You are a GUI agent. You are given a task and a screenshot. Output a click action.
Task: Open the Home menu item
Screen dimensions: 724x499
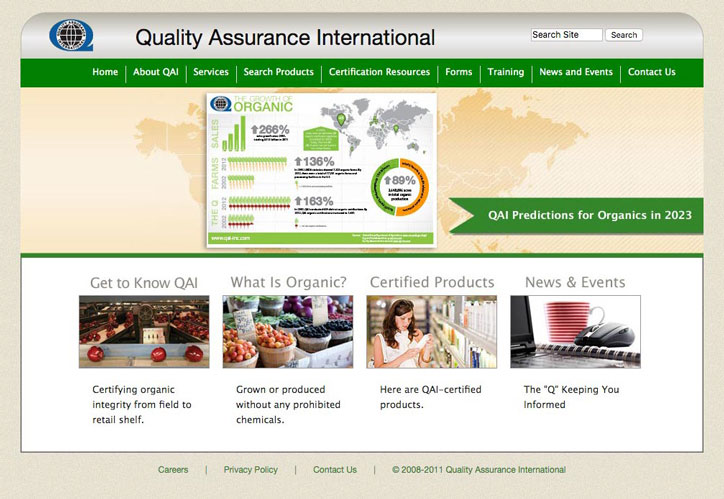(105, 72)
